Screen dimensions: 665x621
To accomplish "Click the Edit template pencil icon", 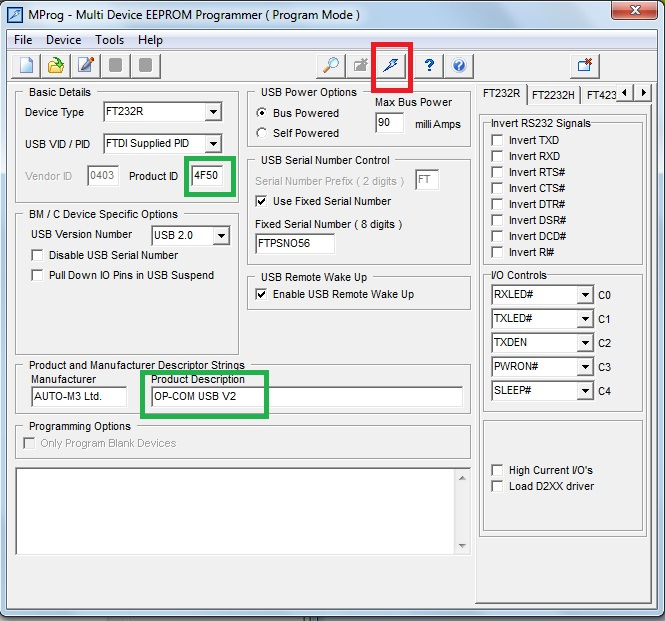I will pos(86,66).
